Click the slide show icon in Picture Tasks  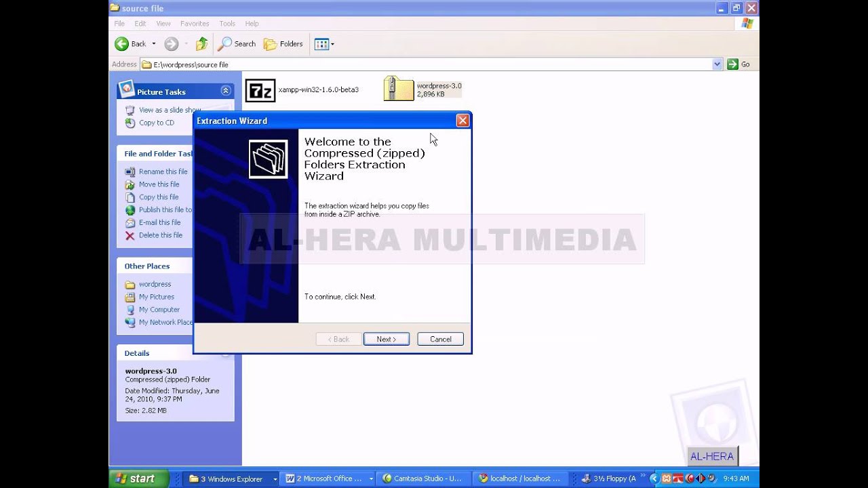pyautogui.click(x=130, y=110)
